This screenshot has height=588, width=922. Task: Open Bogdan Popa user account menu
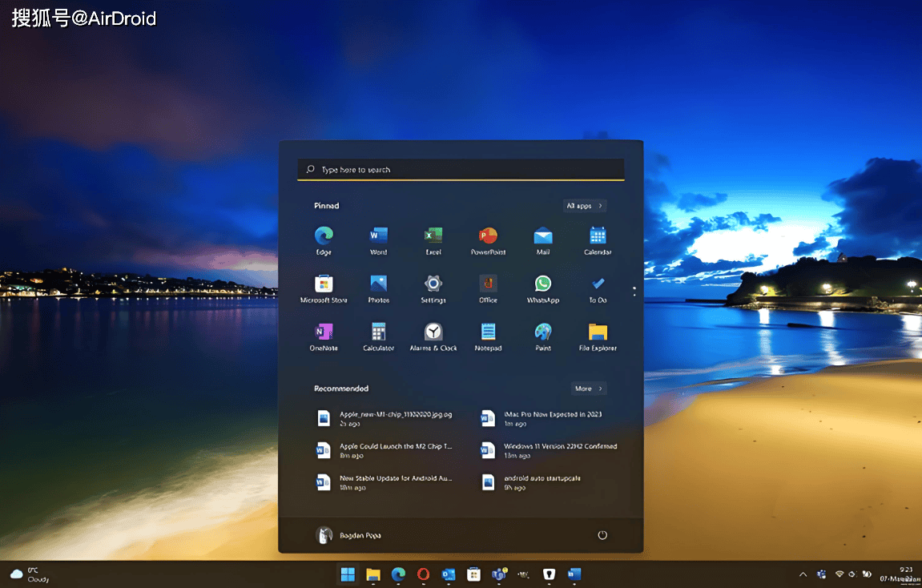(x=349, y=535)
